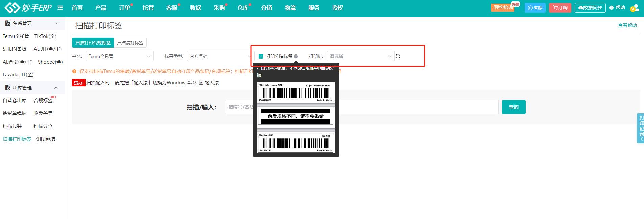This screenshot has width=644, height=219.
Task: Click the orange info icon in notice
Action: point(74,71)
